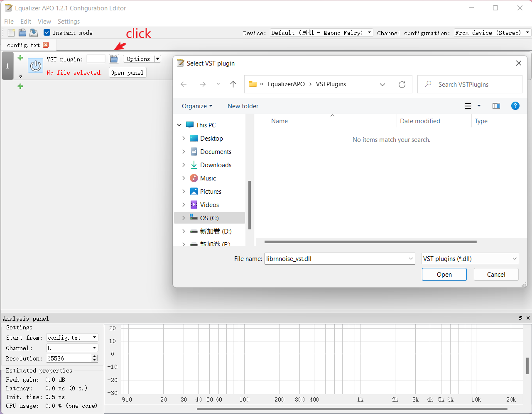
Task: Expand the address bar history dropdown
Action: tap(382, 84)
